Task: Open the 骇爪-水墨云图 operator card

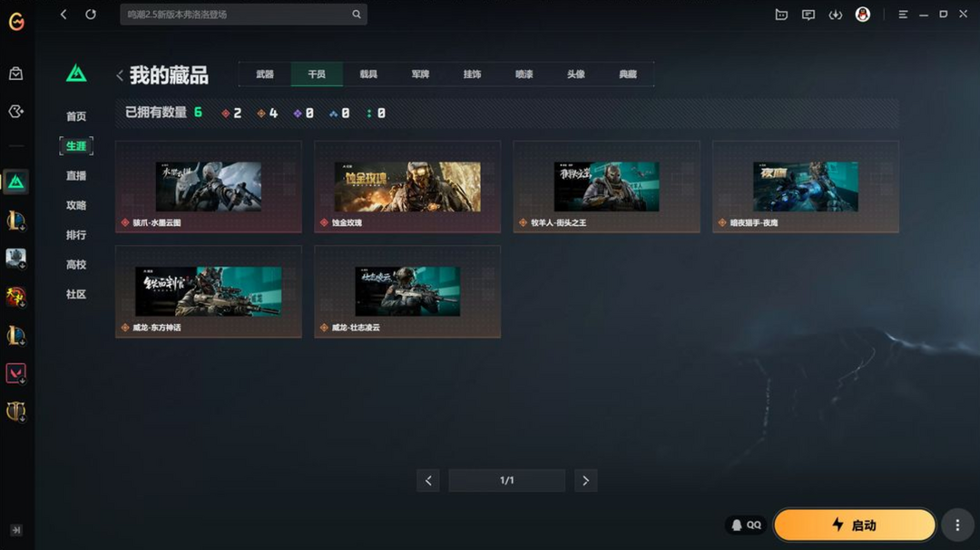Action: click(x=209, y=187)
